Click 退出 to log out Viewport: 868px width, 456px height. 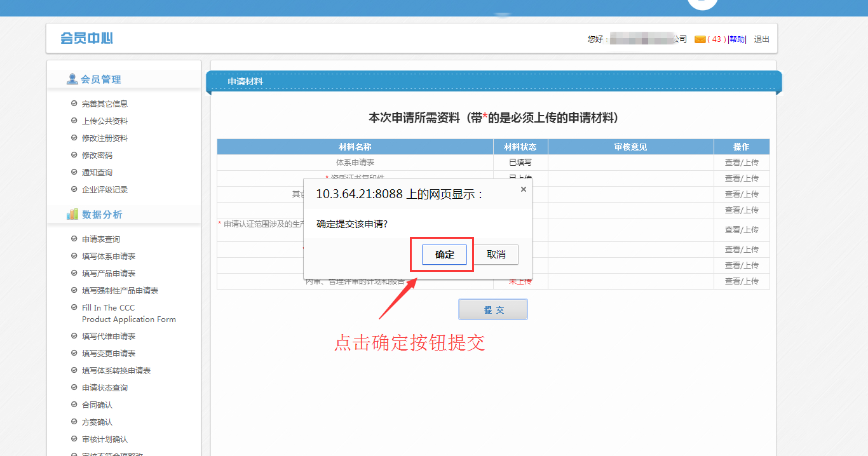point(761,39)
